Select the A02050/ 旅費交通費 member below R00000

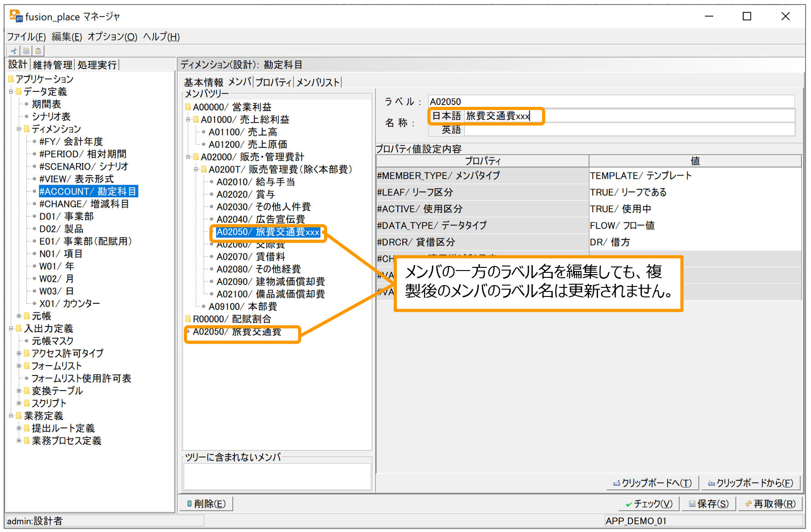[x=237, y=331]
